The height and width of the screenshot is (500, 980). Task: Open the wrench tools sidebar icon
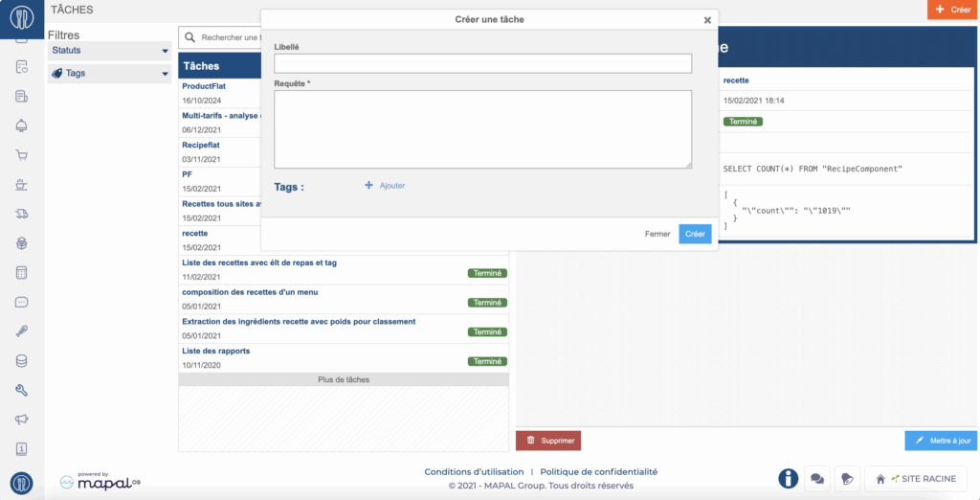point(21,390)
